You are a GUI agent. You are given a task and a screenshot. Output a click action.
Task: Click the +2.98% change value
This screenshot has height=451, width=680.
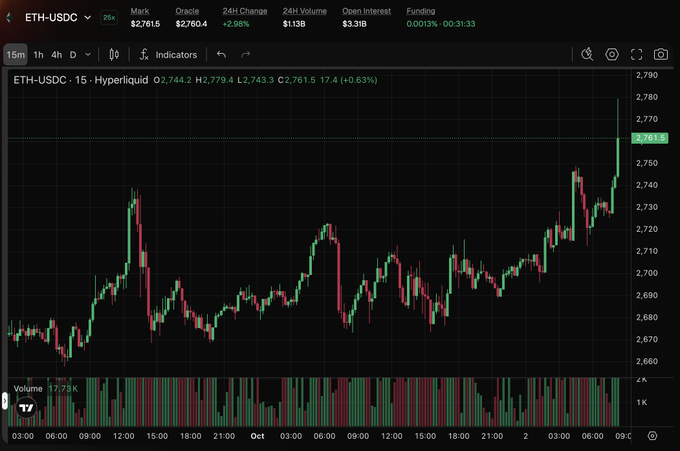pyautogui.click(x=235, y=24)
